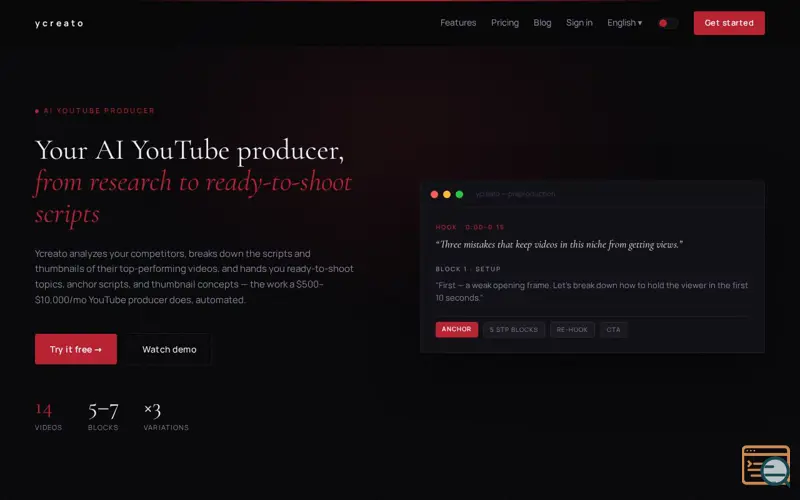
Task: Select the ANCHOR tag
Action: coord(456,329)
